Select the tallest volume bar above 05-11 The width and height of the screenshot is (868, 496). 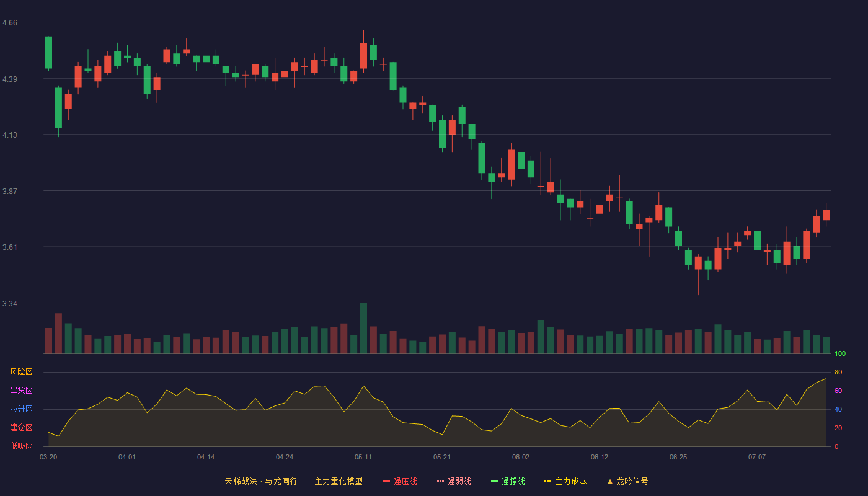pyautogui.click(x=363, y=328)
